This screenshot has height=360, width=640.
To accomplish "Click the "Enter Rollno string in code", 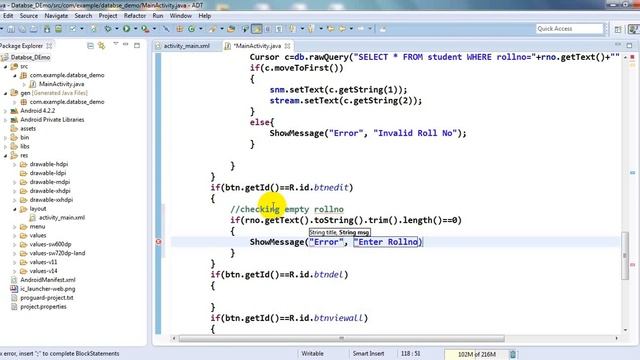I will click(x=387, y=242).
